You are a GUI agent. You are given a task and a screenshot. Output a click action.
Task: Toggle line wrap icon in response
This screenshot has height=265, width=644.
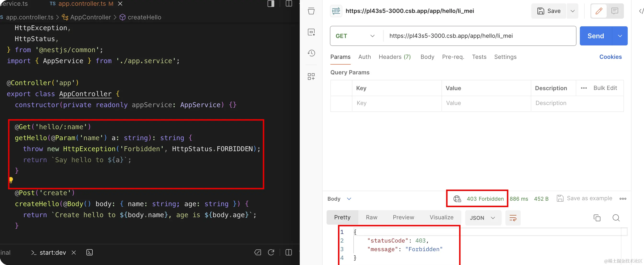(513, 218)
